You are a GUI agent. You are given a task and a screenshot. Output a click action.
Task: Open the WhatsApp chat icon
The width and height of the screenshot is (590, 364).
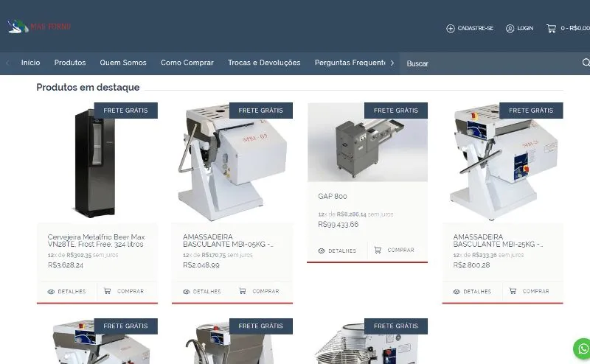pyautogui.click(x=583, y=349)
